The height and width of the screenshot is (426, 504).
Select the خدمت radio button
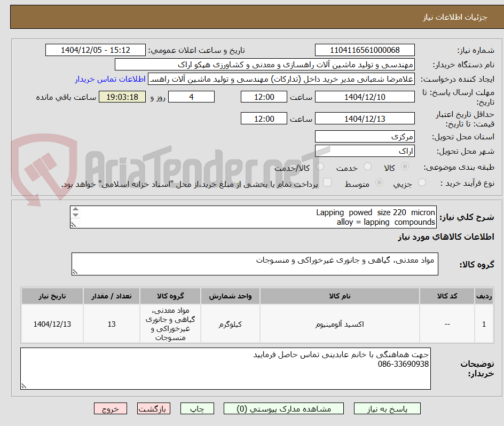(x=367, y=167)
